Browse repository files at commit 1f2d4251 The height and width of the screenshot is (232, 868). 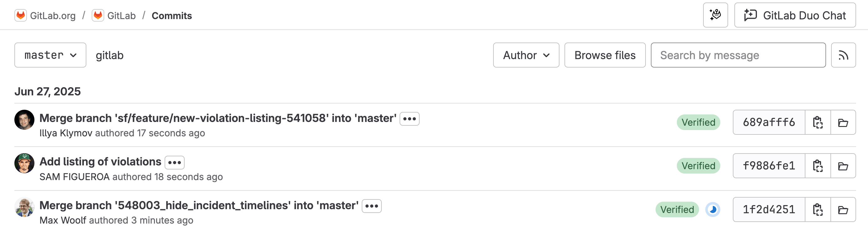click(844, 209)
